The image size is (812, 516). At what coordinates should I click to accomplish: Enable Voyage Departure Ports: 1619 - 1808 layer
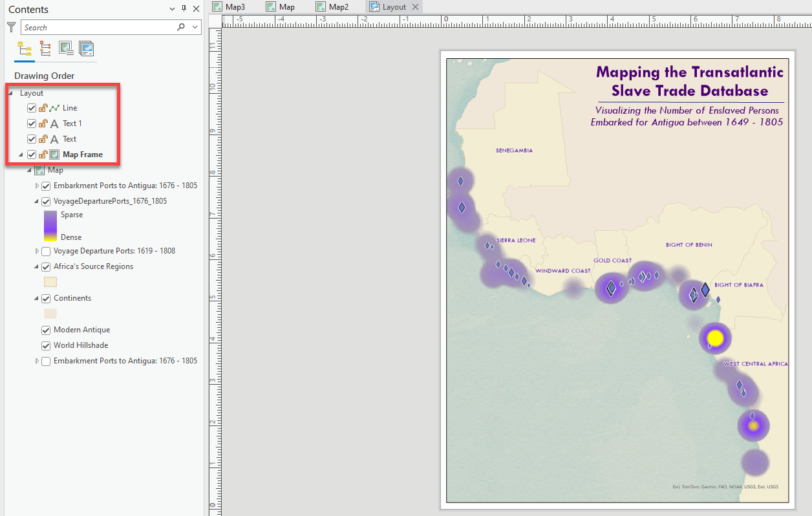click(46, 251)
